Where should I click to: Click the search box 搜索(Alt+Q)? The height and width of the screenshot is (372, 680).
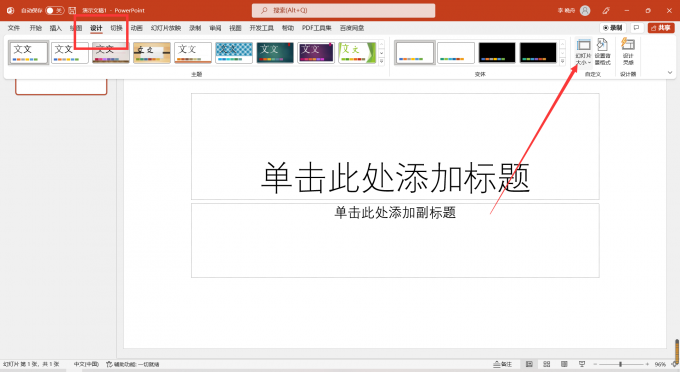click(x=343, y=10)
